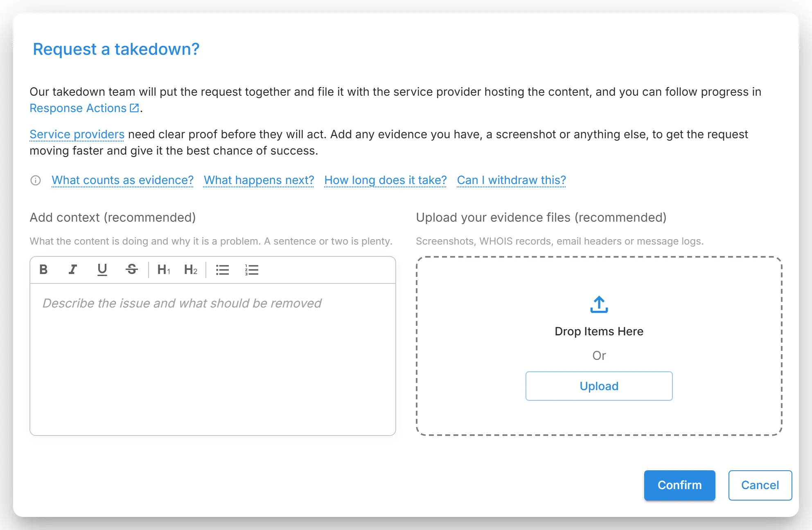The height and width of the screenshot is (530, 812).
Task: Click the 'Screenshots, WHOIS records' hint text
Action: pyautogui.click(x=559, y=241)
